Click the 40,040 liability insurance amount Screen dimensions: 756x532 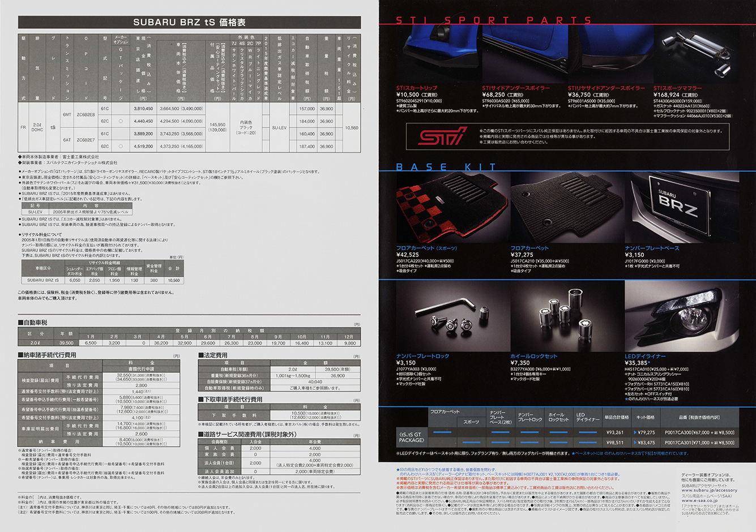coord(315,381)
